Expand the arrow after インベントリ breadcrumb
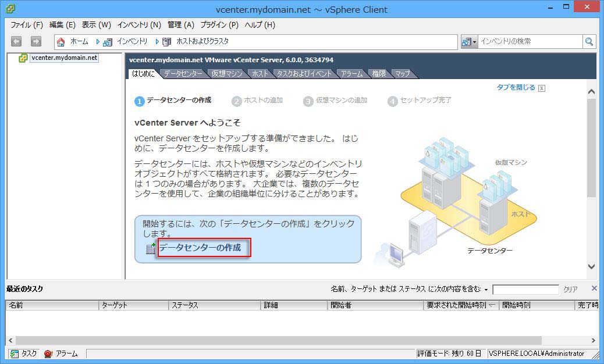Screen dimensions: 604x364 (157, 41)
